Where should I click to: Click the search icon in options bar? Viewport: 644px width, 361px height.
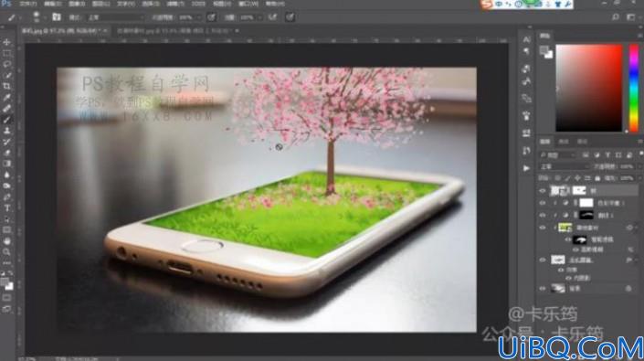click(x=616, y=17)
